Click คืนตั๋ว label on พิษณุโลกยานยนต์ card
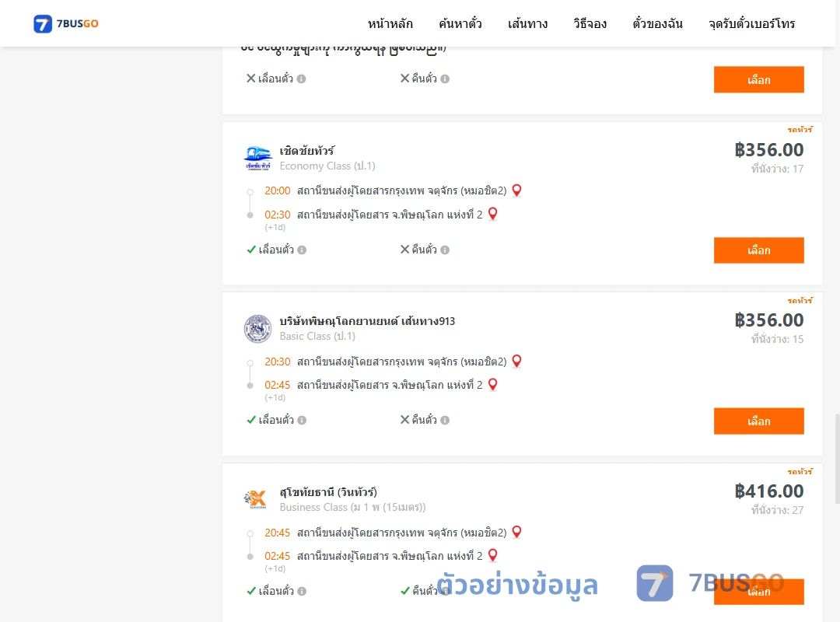The height and width of the screenshot is (622, 840). point(425,420)
